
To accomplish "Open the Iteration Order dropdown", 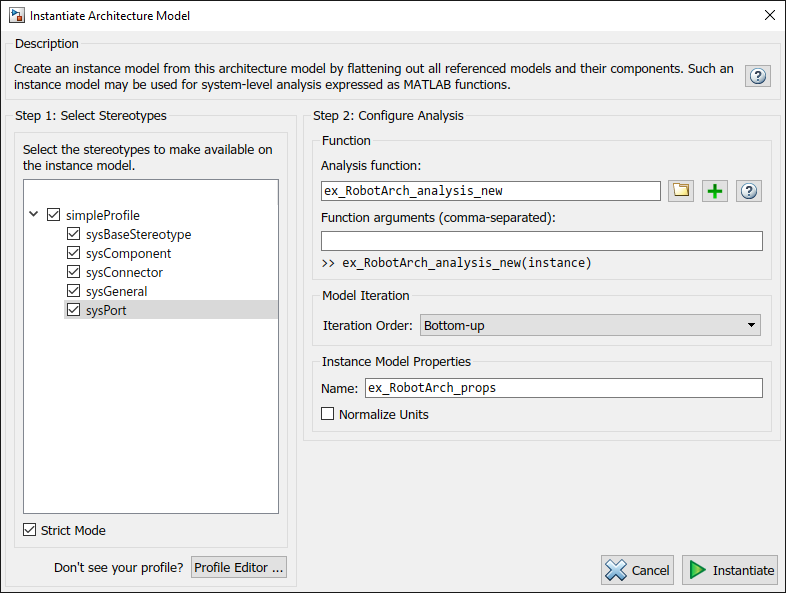I will pos(589,325).
